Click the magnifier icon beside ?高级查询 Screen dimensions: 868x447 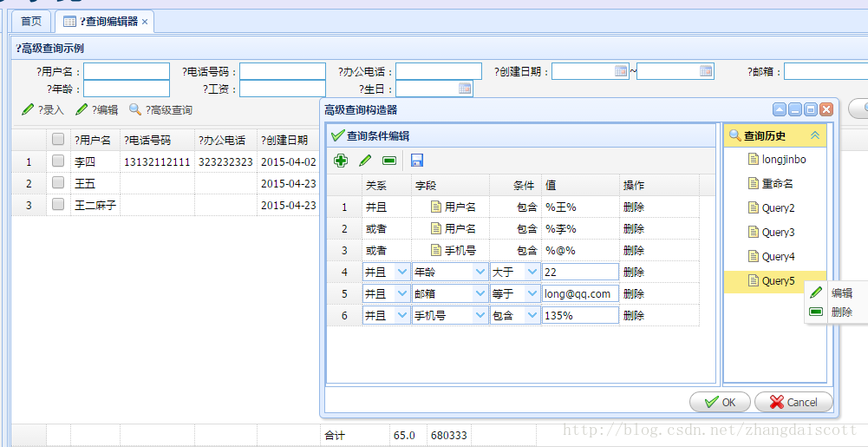tap(135, 109)
